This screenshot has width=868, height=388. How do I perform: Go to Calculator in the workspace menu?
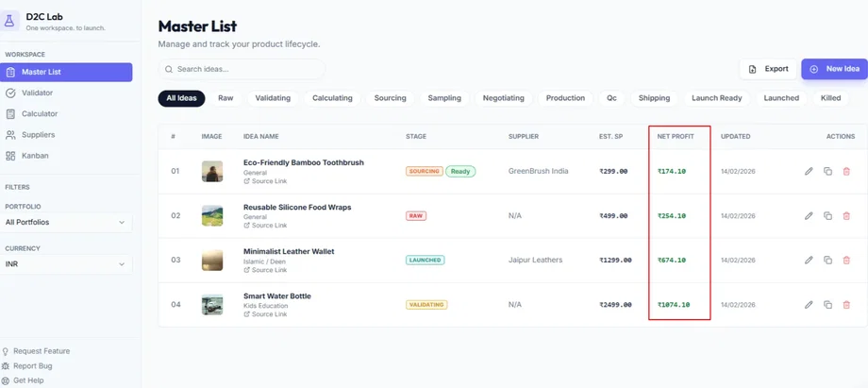tap(40, 113)
